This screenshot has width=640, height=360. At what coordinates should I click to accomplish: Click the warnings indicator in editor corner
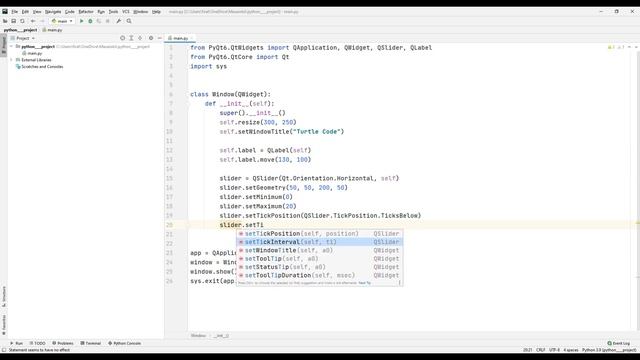[611, 47]
